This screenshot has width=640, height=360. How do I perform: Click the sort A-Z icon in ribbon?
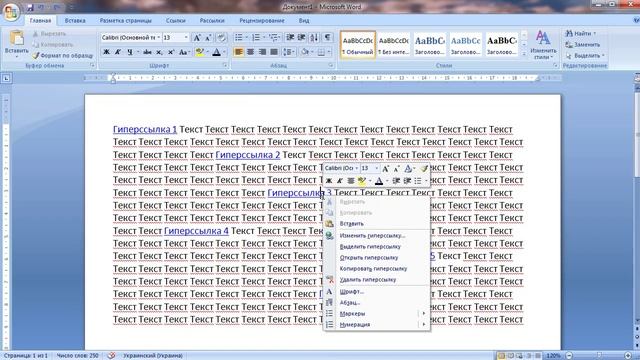tap(314, 38)
